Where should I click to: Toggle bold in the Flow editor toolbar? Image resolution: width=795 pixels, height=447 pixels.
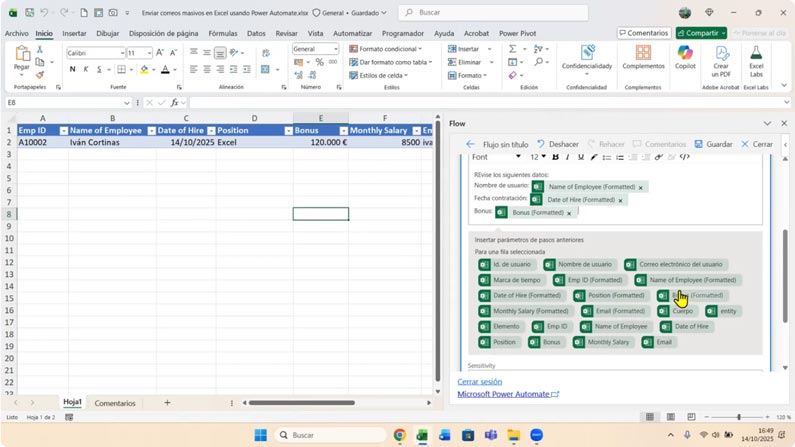coord(555,157)
